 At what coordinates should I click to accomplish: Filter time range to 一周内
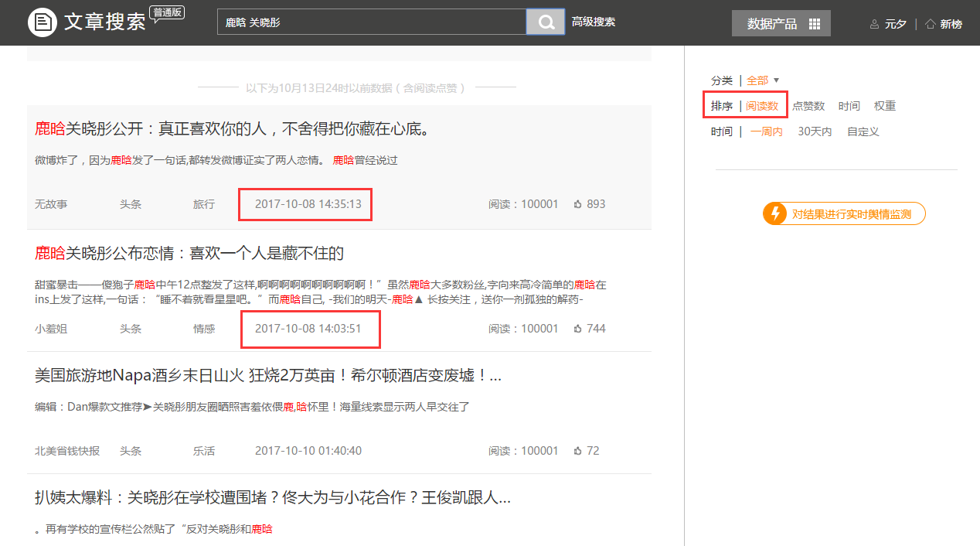pyautogui.click(x=766, y=131)
